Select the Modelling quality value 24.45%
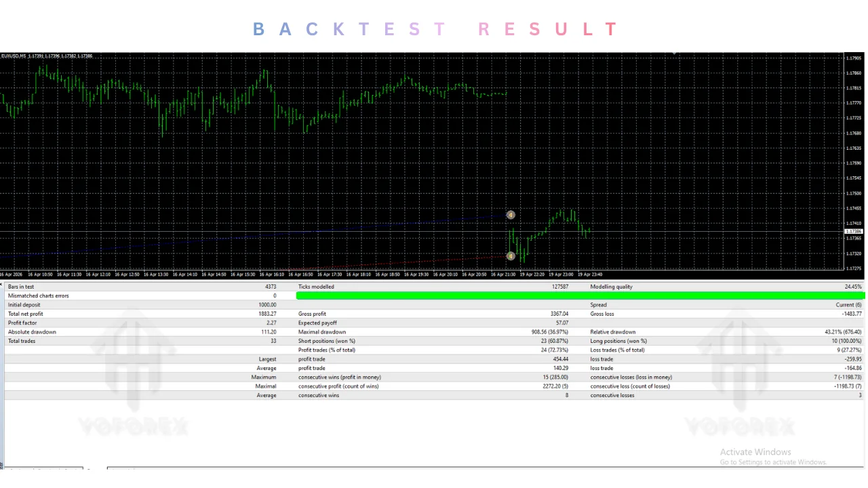The image size is (868, 488). [x=853, y=287]
